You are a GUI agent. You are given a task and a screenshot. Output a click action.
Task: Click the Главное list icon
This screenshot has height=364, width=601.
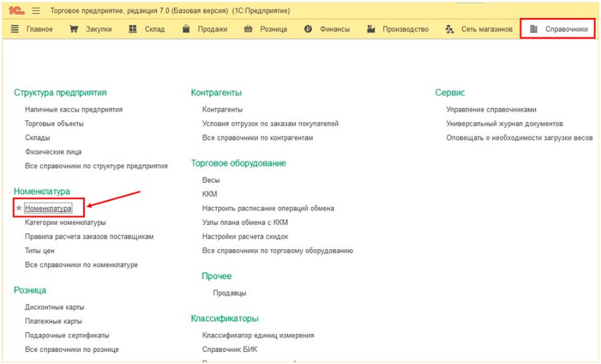click(x=15, y=29)
